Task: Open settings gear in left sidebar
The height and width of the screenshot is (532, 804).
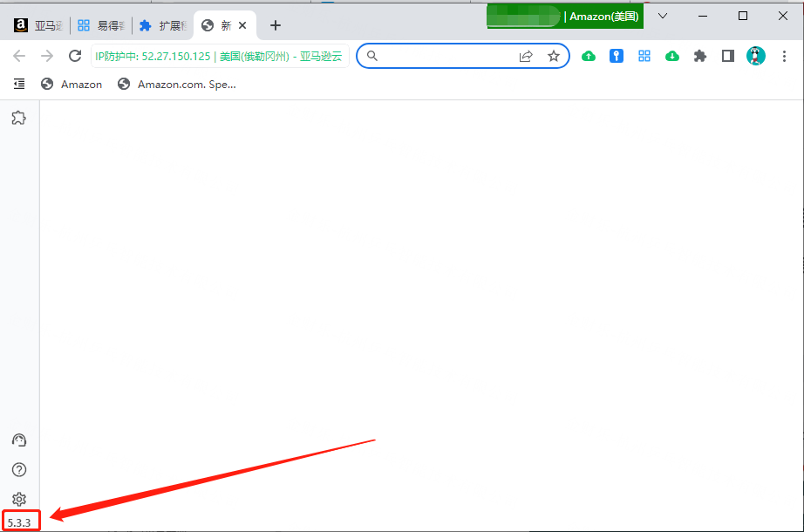Action: coord(19,499)
